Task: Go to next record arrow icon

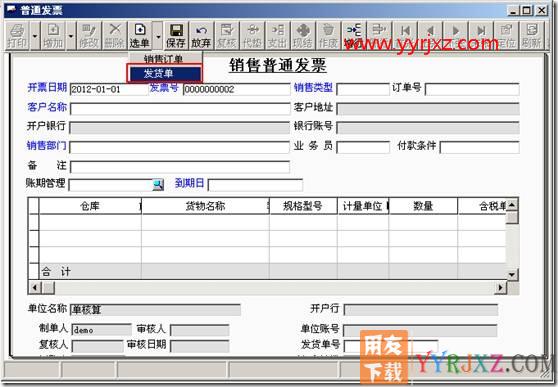Action: [456, 32]
